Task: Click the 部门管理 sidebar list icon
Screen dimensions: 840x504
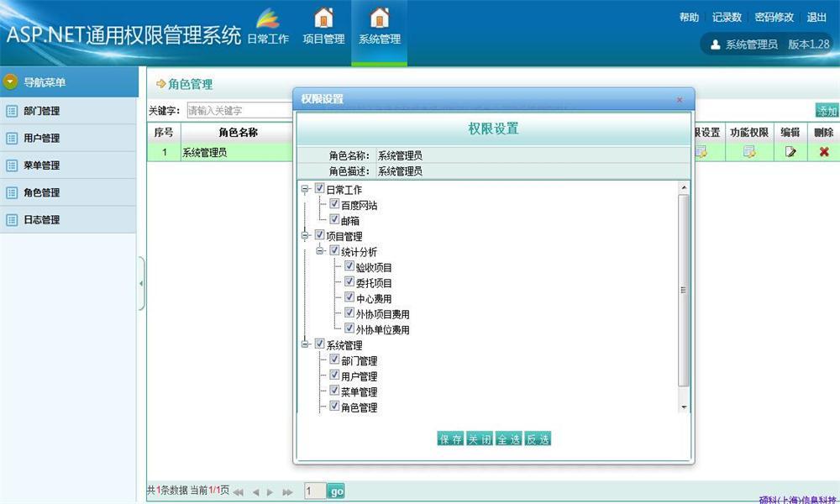Action: click(12, 111)
